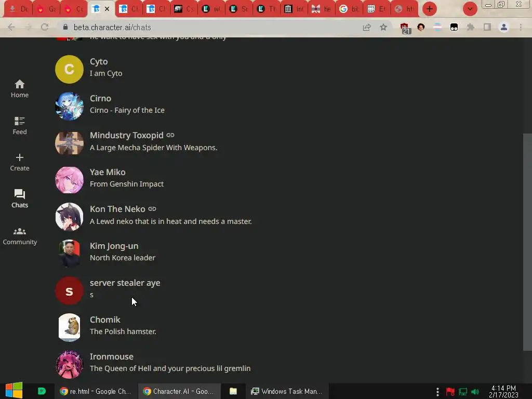
Task: Click the link icon beside Kon The Neko
Action: pos(152,209)
